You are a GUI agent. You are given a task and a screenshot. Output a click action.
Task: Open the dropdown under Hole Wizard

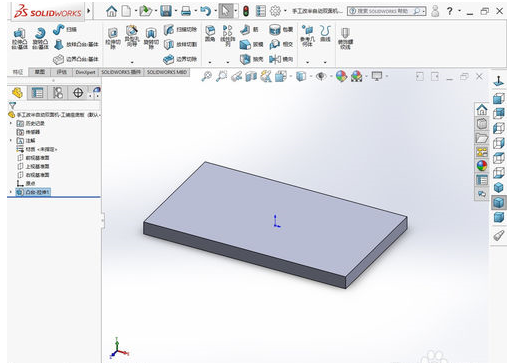(132, 62)
